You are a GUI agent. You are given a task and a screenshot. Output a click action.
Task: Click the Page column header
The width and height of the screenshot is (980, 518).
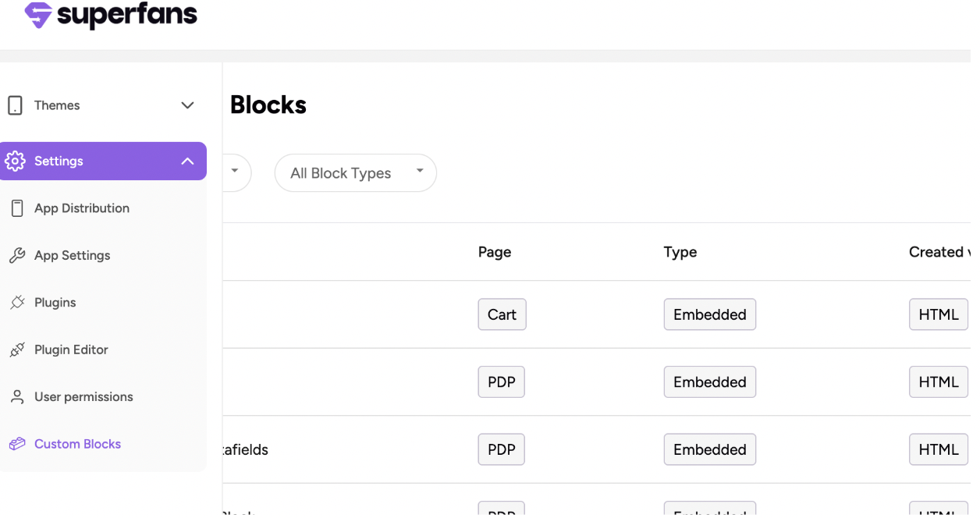point(495,252)
